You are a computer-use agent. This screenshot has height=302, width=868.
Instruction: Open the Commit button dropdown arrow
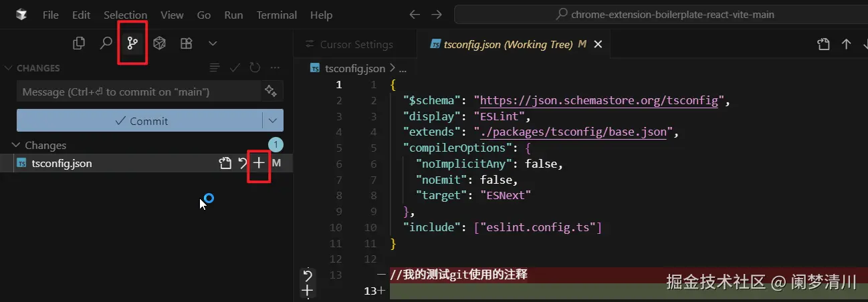pyautogui.click(x=272, y=121)
